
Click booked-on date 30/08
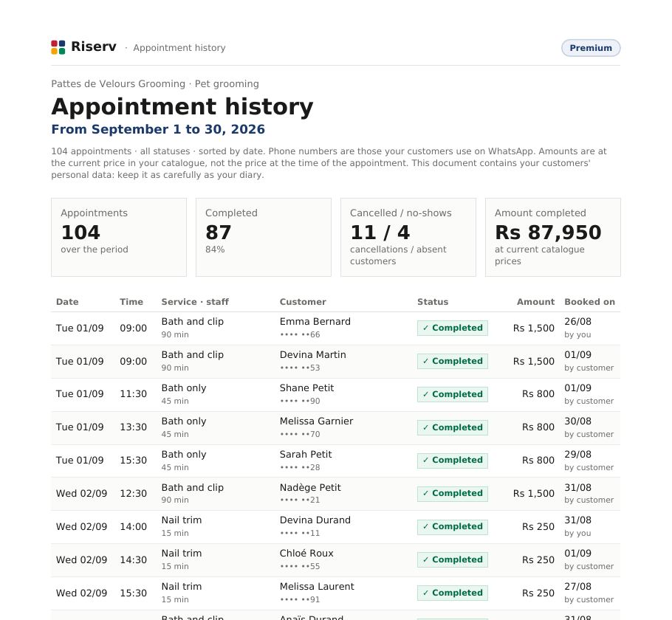point(577,421)
